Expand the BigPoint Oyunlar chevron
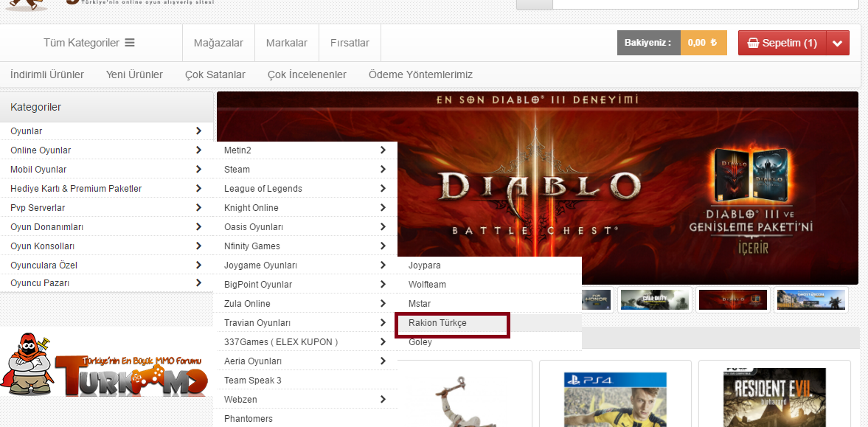The width and height of the screenshot is (868, 427). pyautogui.click(x=383, y=285)
